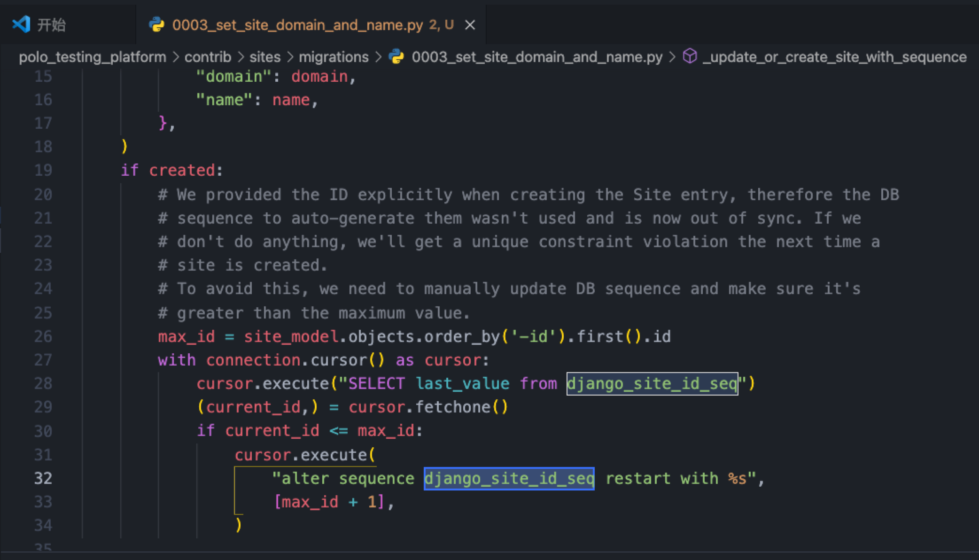Click line number 19 in the gutter

point(43,170)
